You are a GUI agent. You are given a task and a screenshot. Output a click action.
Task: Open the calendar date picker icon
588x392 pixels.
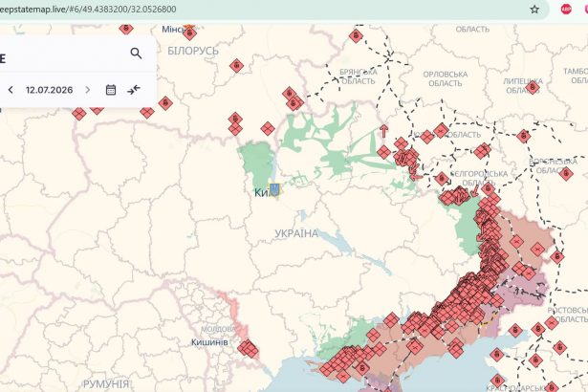111,90
